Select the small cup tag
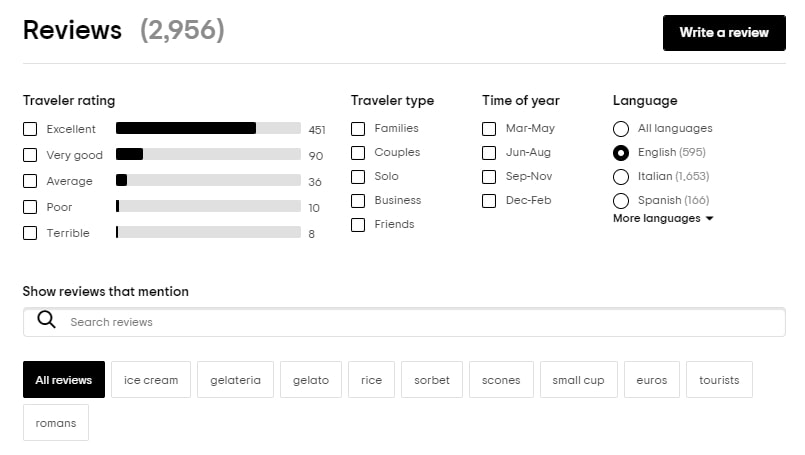The height and width of the screenshot is (455, 805). (578, 380)
